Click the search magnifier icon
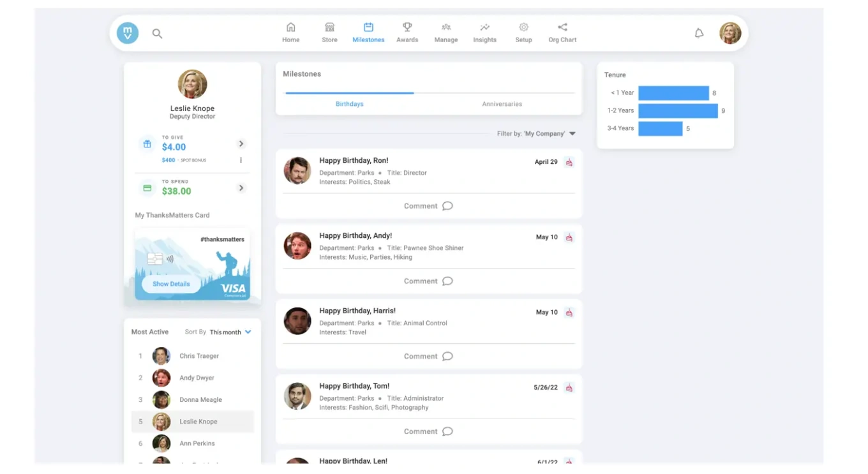This screenshot has height=474, width=868. [157, 34]
